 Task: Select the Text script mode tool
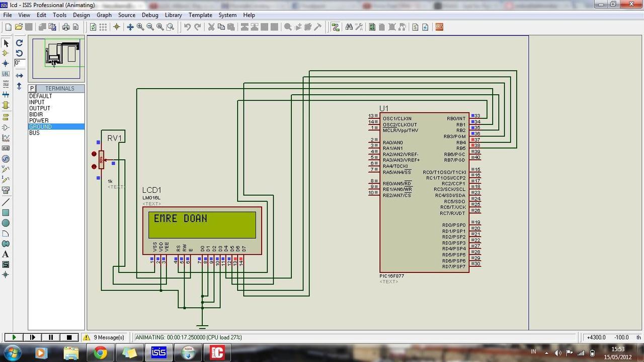click(6, 84)
